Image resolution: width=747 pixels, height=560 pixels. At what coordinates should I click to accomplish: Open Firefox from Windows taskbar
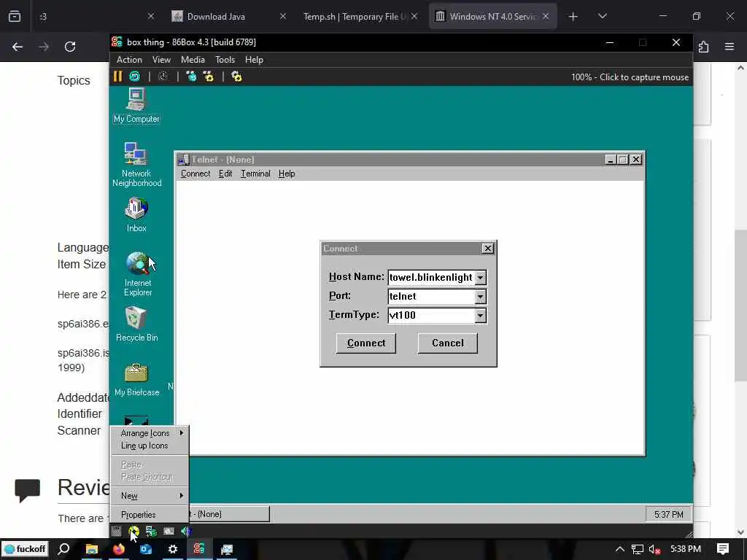pyautogui.click(x=119, y=549)
